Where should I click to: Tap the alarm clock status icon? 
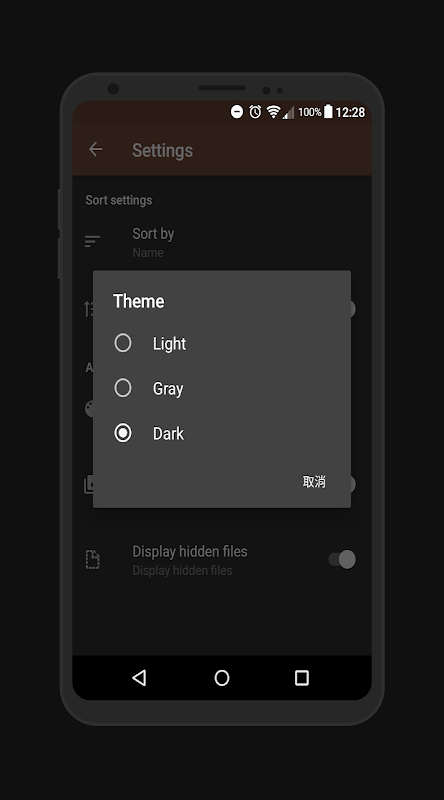point(255,112)
